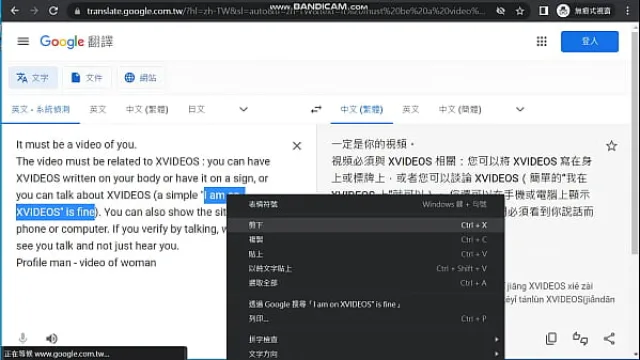Clear the source text with X
This screenshot has width=640, height=360.
pos(297,146)
